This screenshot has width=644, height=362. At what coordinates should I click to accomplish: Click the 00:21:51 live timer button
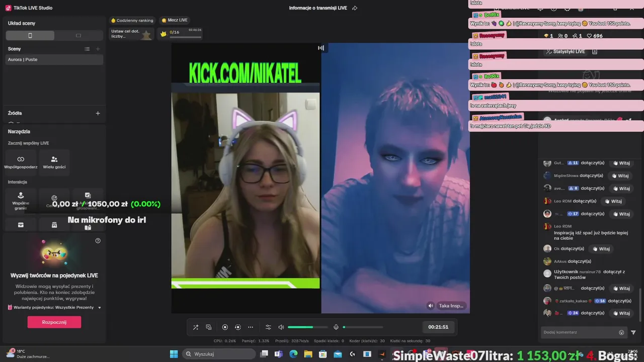(438, 327)
